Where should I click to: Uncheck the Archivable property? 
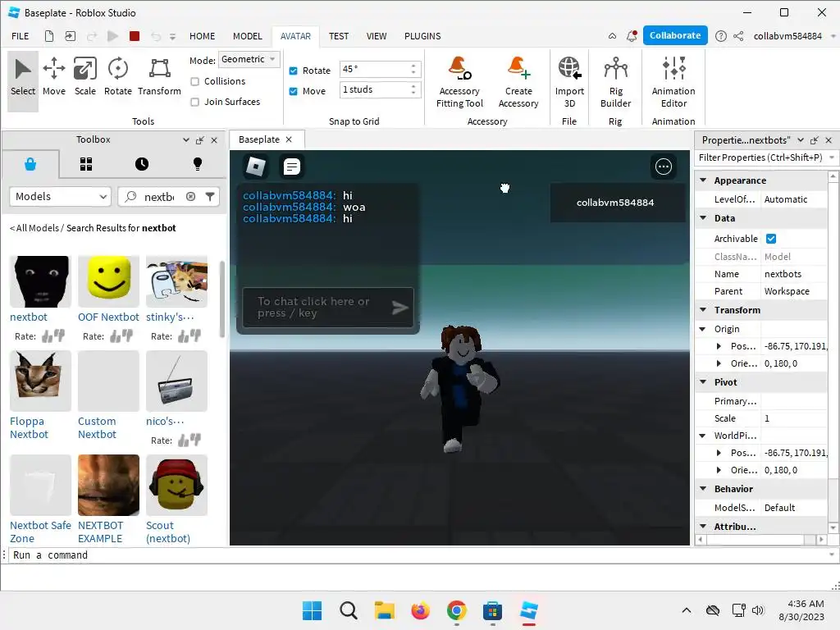point(771,239)
